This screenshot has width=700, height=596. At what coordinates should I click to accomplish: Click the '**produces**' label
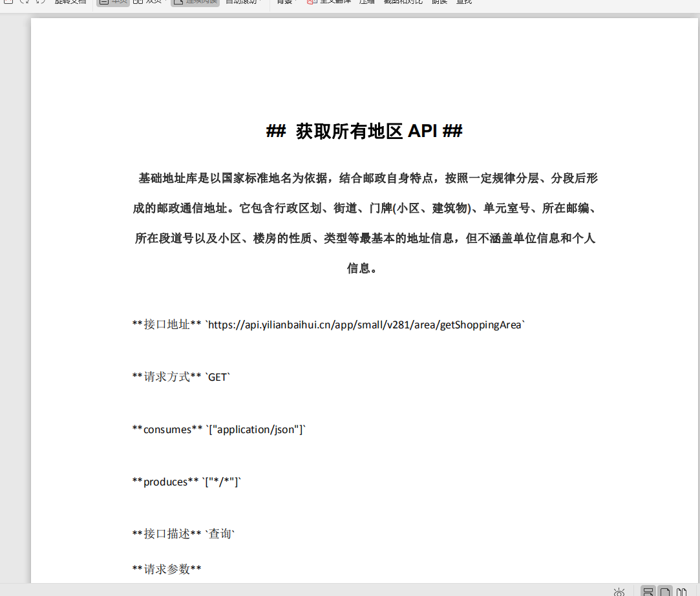coord(165,482)
